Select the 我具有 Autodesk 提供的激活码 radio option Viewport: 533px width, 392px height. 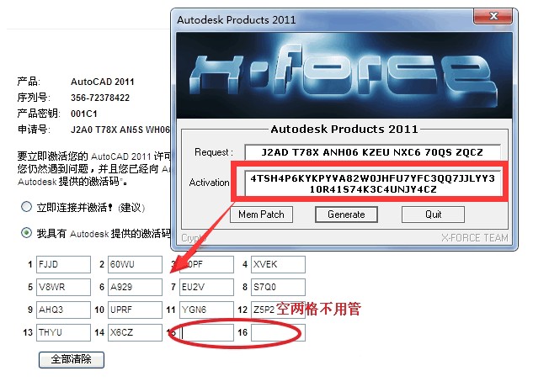pyautogui.click(x=26, y=233)
